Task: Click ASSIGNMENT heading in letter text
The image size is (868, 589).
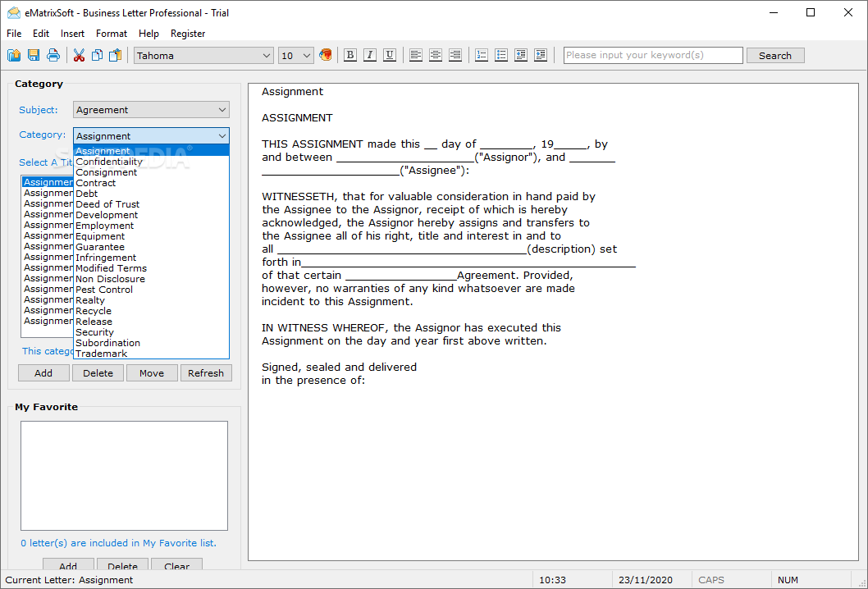Action: tap(297, 118)
